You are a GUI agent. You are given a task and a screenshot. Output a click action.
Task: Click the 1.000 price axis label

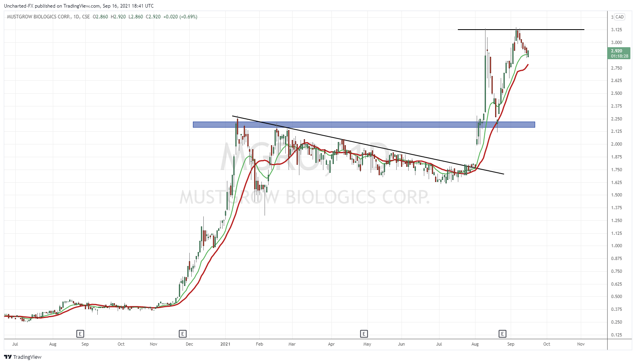pos(616,246)
